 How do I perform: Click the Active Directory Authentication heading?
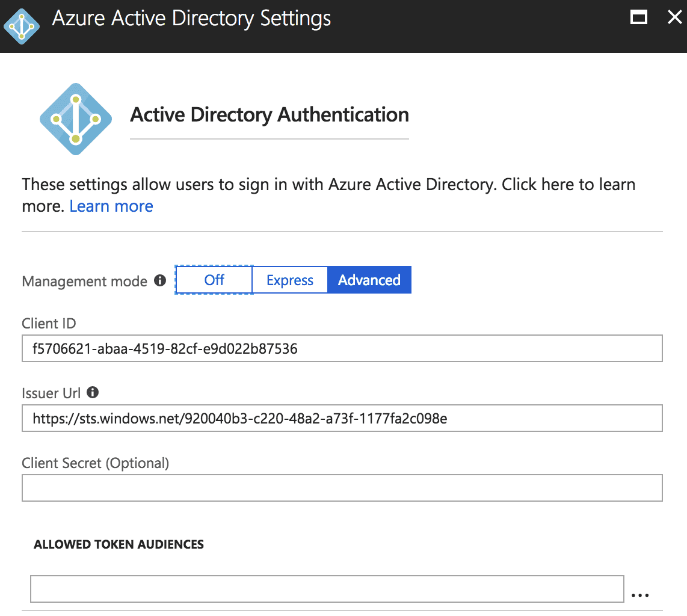pyautogui.click(x=270, y=115)
